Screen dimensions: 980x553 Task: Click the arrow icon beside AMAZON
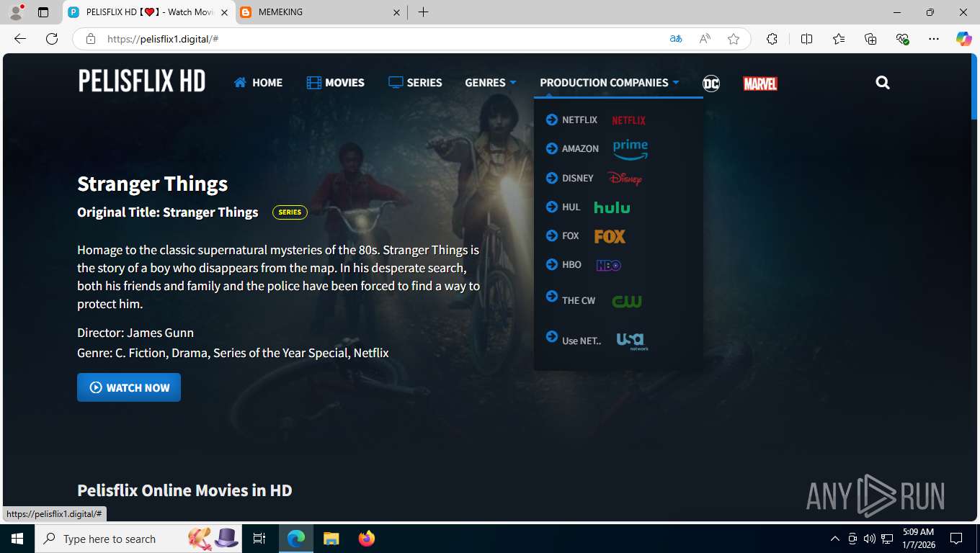552,148
